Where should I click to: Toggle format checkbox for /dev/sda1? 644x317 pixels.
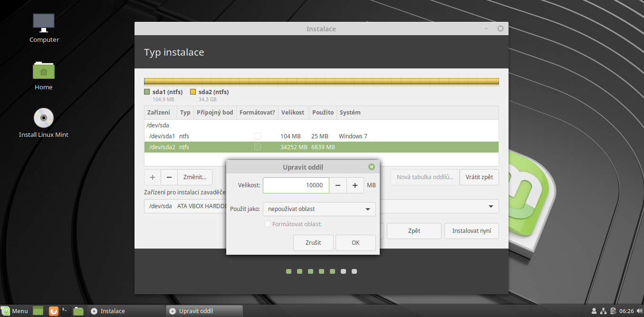(x=258, y=136)
